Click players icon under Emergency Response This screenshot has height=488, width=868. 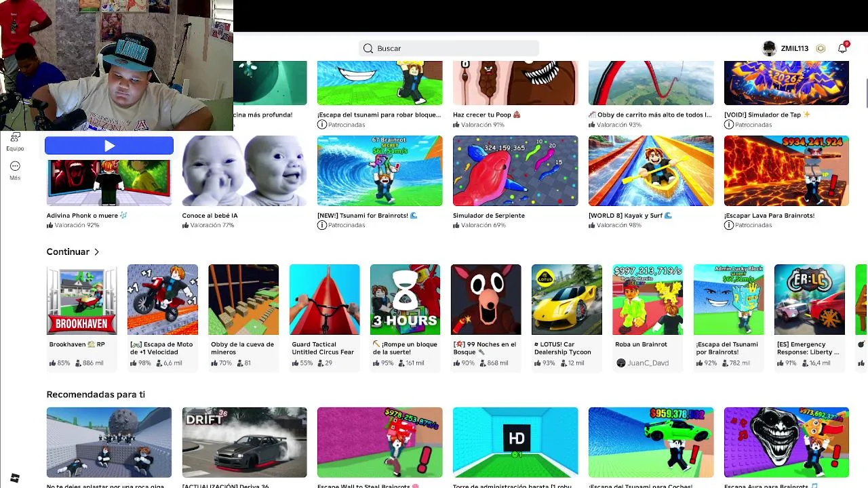(x=805, y=363)
